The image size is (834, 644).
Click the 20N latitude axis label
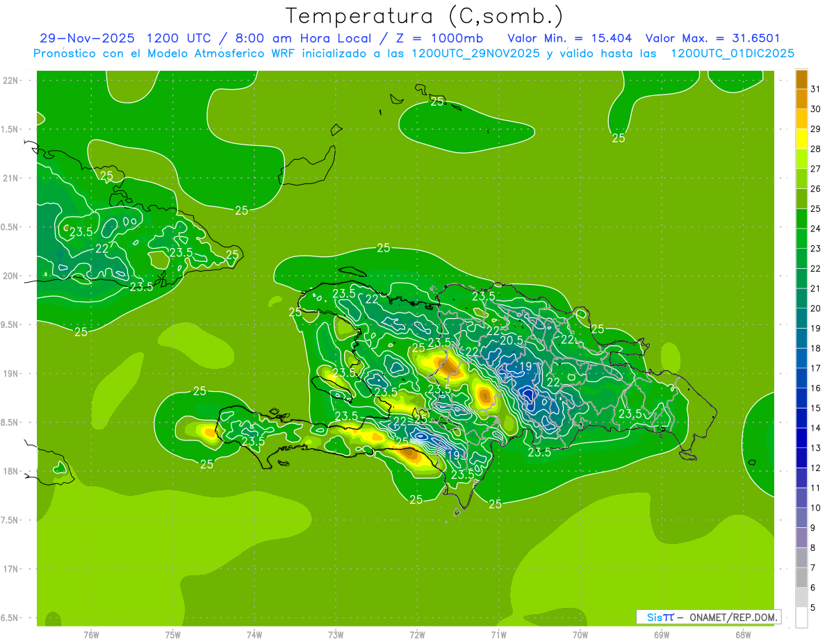click(x=12, y=276)
